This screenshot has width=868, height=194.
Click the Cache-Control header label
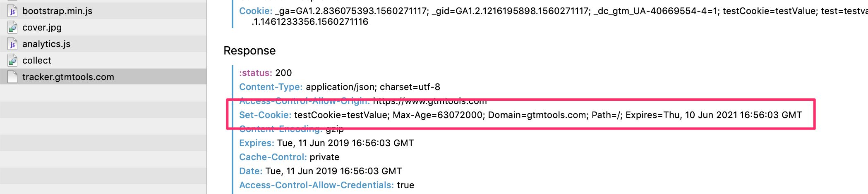coord(273,157)
